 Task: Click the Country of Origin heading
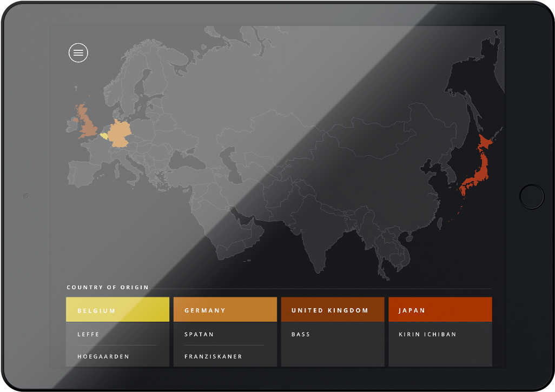108,287
